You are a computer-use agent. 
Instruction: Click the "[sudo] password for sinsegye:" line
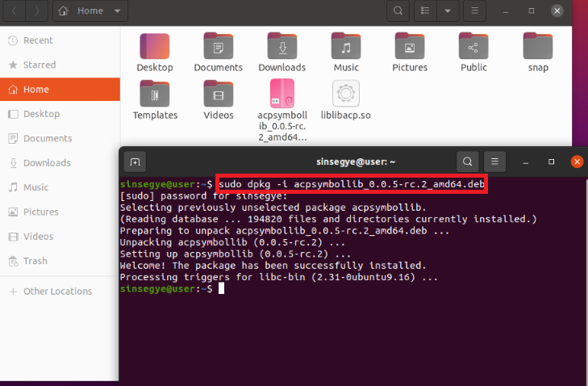coord(203,196)
